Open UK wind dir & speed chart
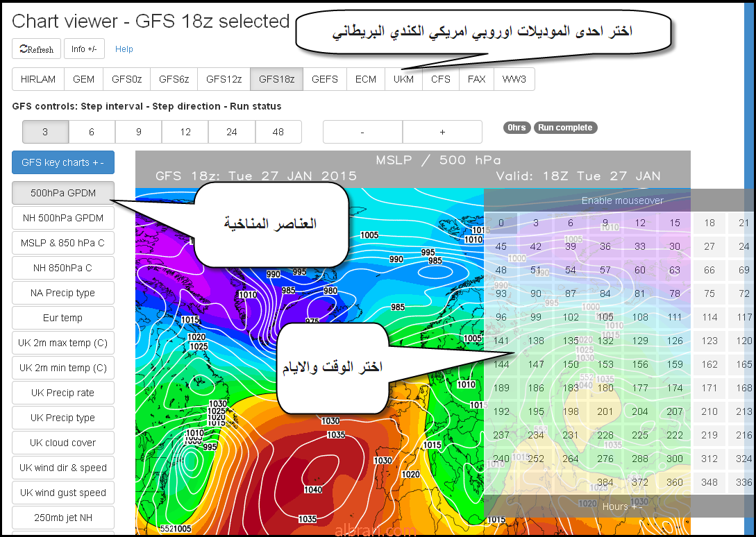 (63, 468)
